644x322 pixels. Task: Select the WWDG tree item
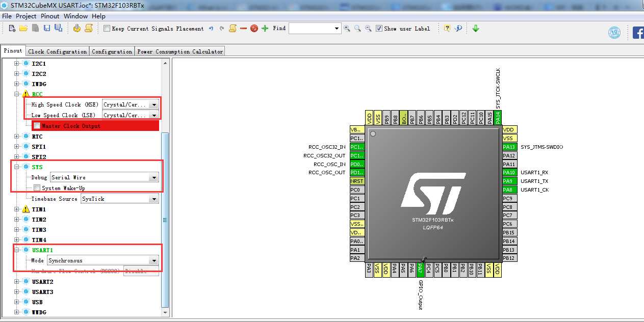coord(39,312)
